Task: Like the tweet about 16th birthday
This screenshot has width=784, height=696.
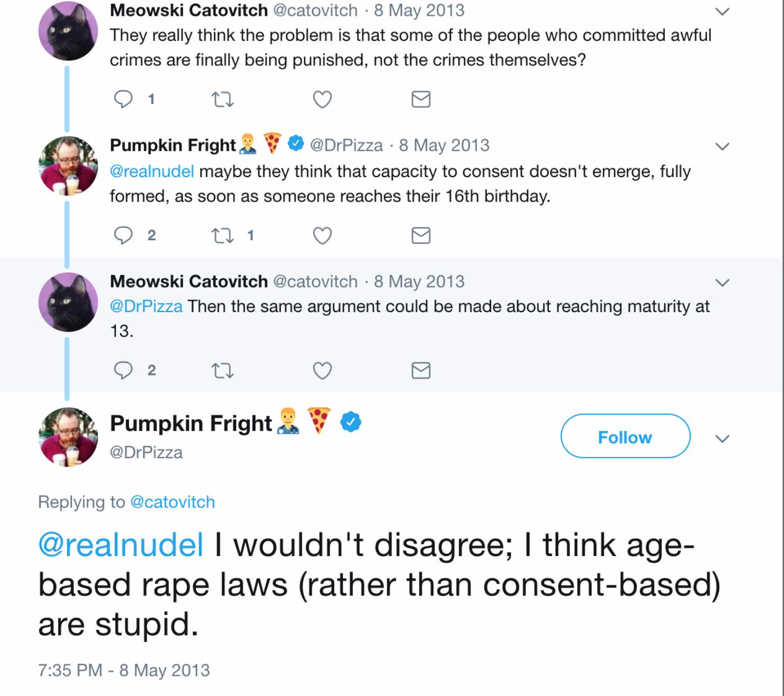Action: (322, 236)
